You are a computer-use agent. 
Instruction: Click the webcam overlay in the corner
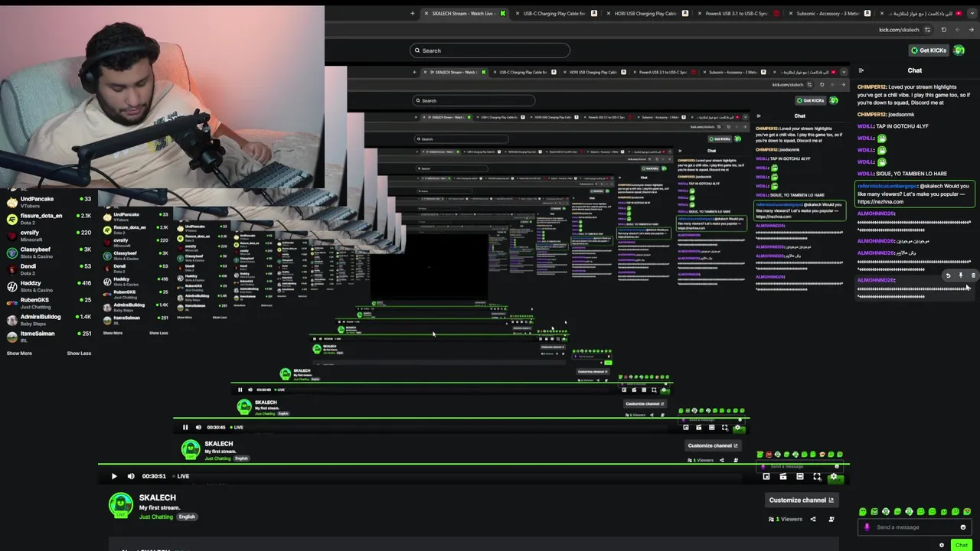pyautogui.click(x=162, y=97)
